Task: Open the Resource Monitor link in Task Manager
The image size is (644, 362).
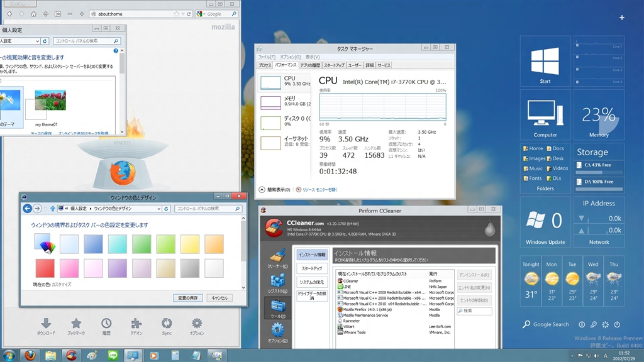Action: point(319,189)
